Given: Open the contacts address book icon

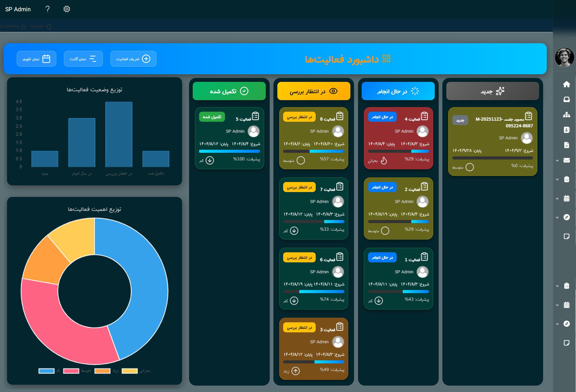Looking at the screenshot, I should [x=566, y=130].
